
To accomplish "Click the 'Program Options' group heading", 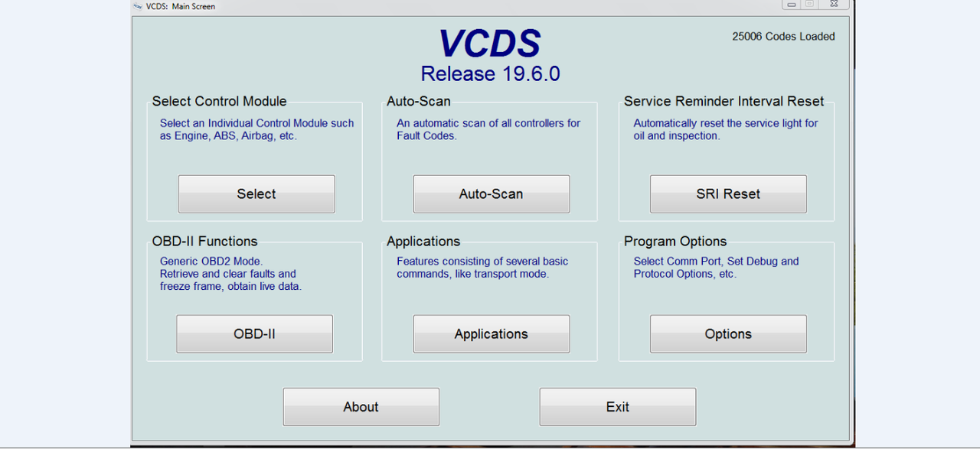I will (x=675, y=241).
